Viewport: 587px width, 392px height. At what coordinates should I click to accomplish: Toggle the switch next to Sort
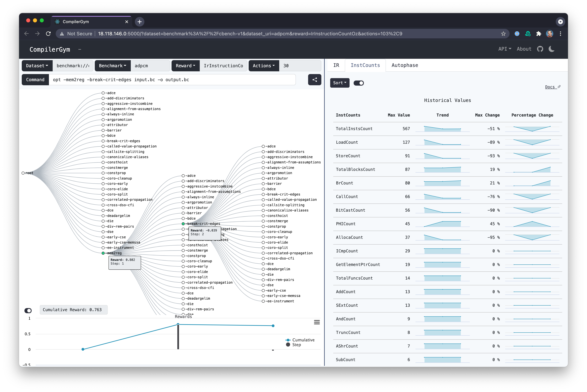[x=359, y=83]
